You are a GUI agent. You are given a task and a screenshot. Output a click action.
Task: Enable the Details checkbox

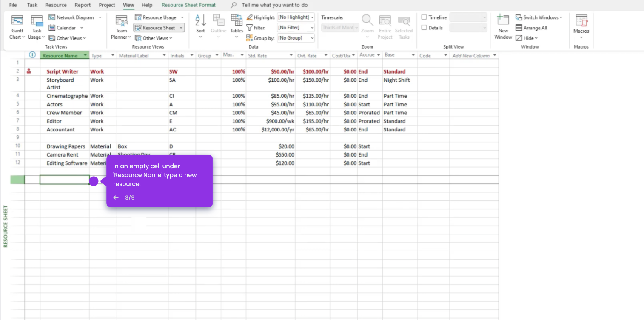click(424, 28)
